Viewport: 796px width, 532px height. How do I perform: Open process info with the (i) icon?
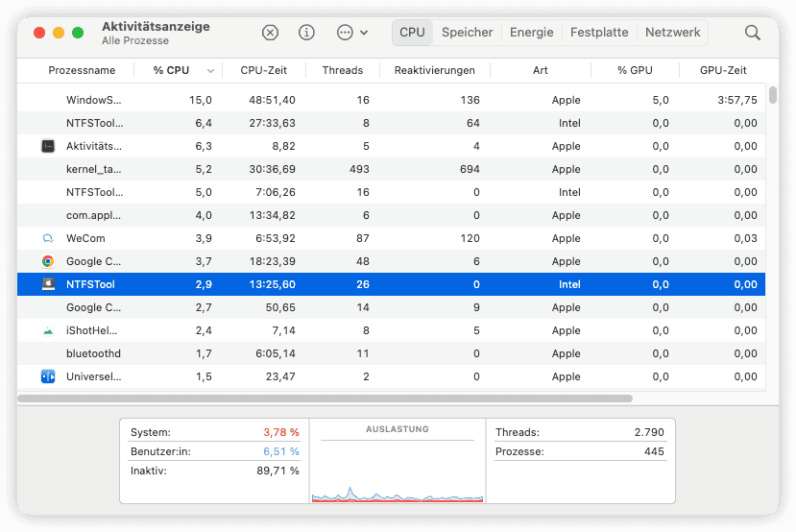pyautogui.click(x=306, y=33)
